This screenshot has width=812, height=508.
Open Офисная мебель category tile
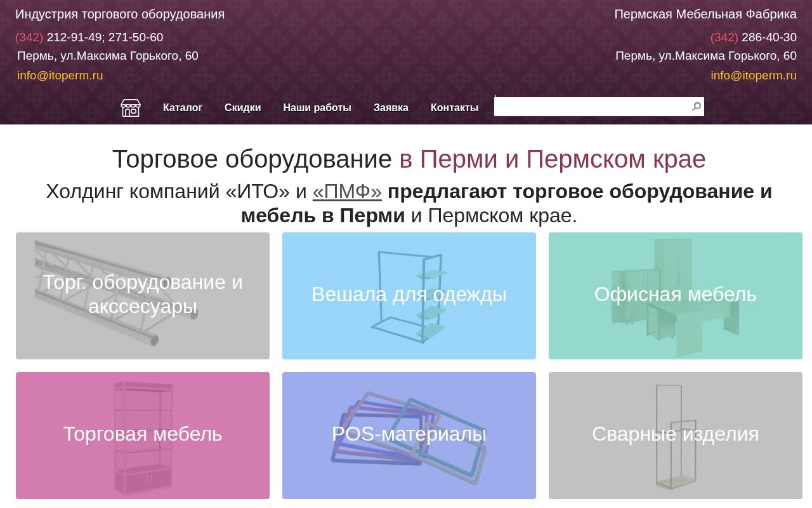click(676, 296)
